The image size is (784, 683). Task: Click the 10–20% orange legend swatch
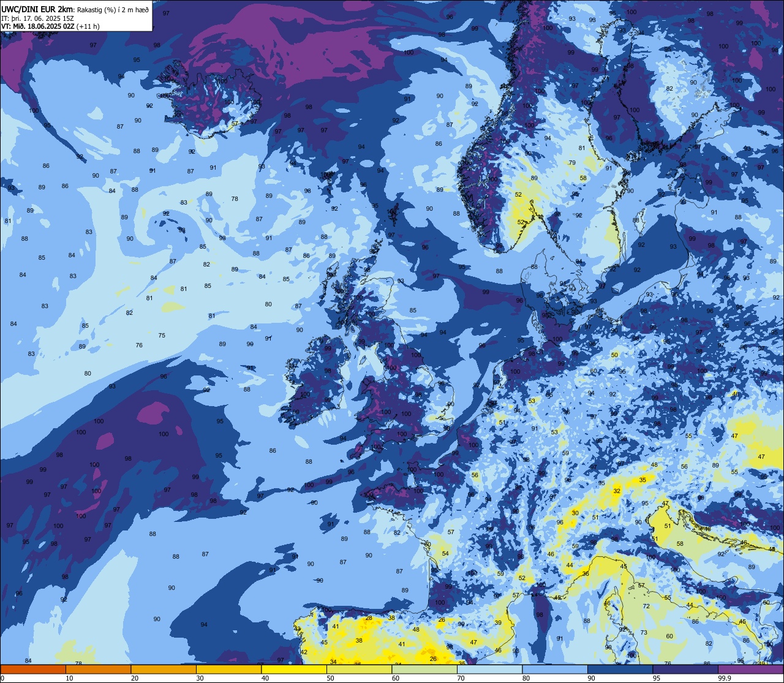(x=98, y=670)
